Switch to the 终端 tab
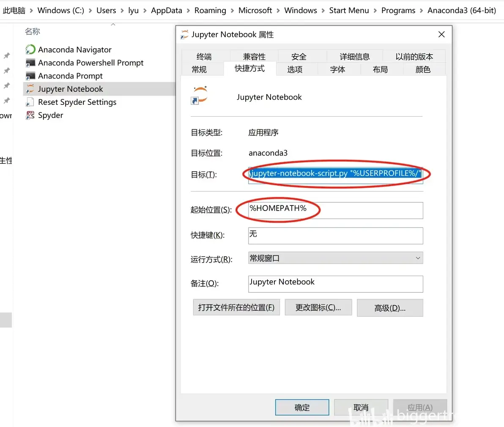Screen dimensions: 504x427 pos(204,57)
